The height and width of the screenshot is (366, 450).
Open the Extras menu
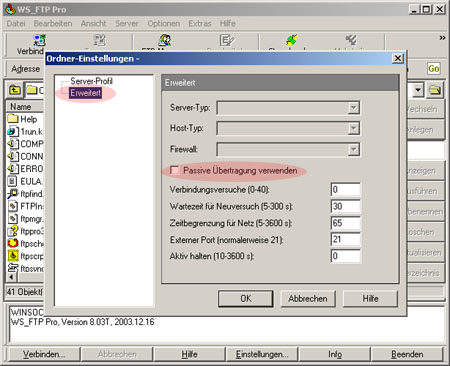click(x=200, y=23)
